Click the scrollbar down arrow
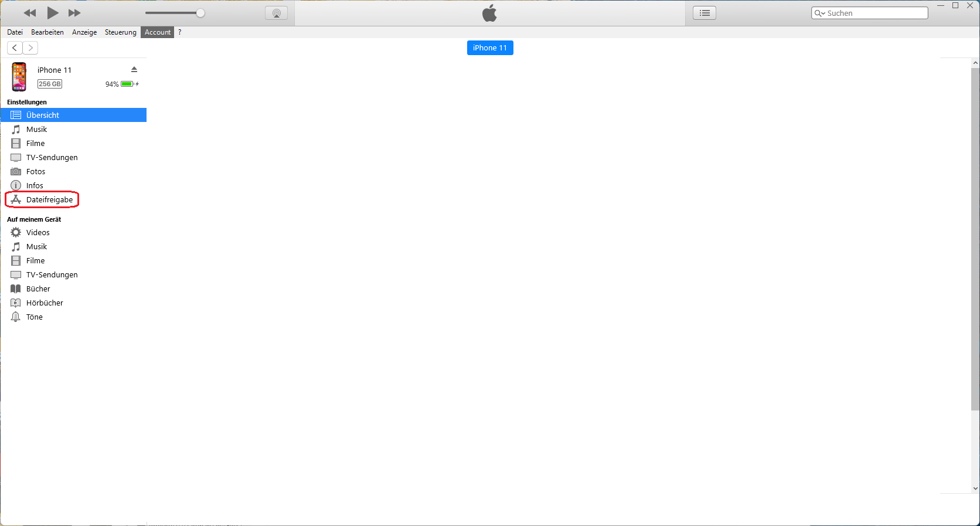980x526 pixels. click(975, 488)
